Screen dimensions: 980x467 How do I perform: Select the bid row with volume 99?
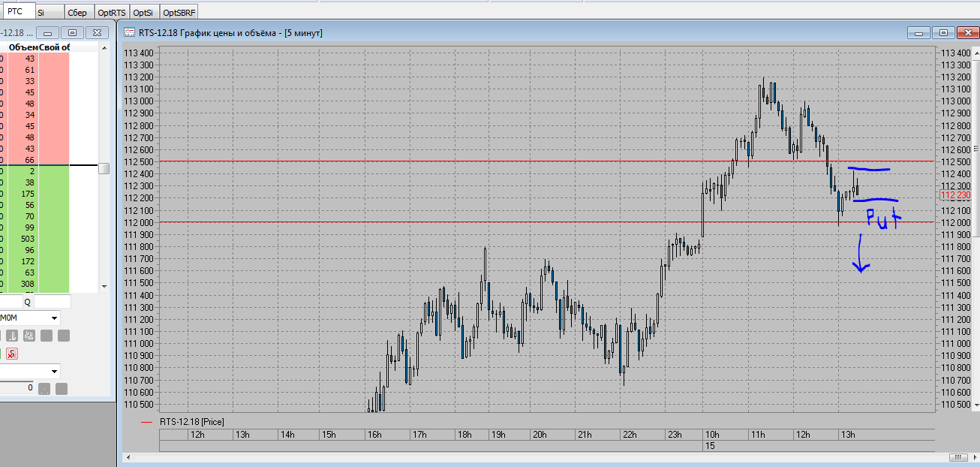click(x=35, y=227)
